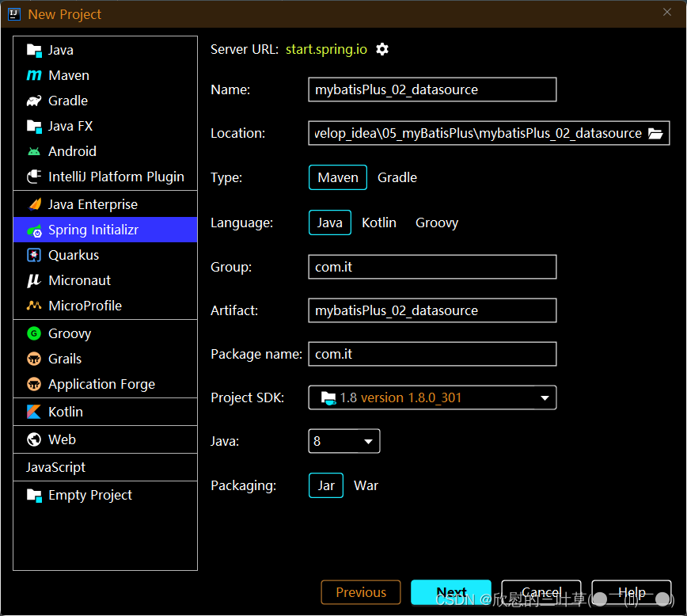Viewport: 687px width, 616px height.
Task: Click the IntelliJ Platform Plugin icon
Action: click(x=34, y=177)
